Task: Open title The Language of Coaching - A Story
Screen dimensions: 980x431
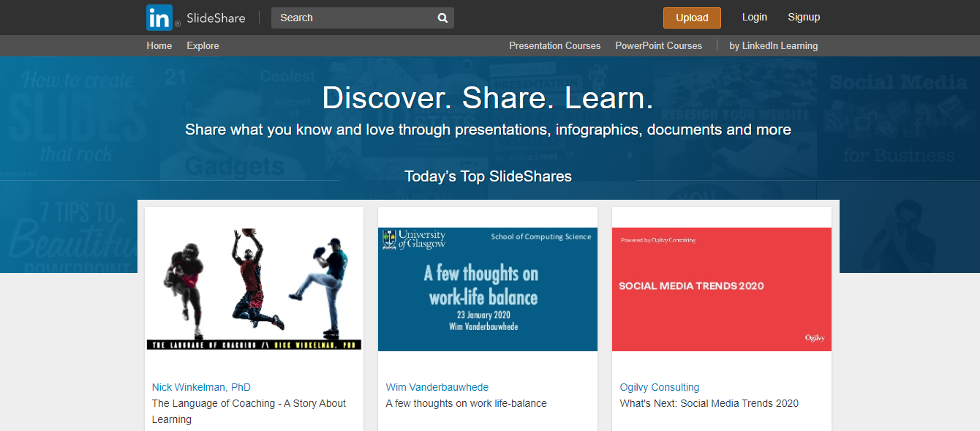Action: coord(249,411)
